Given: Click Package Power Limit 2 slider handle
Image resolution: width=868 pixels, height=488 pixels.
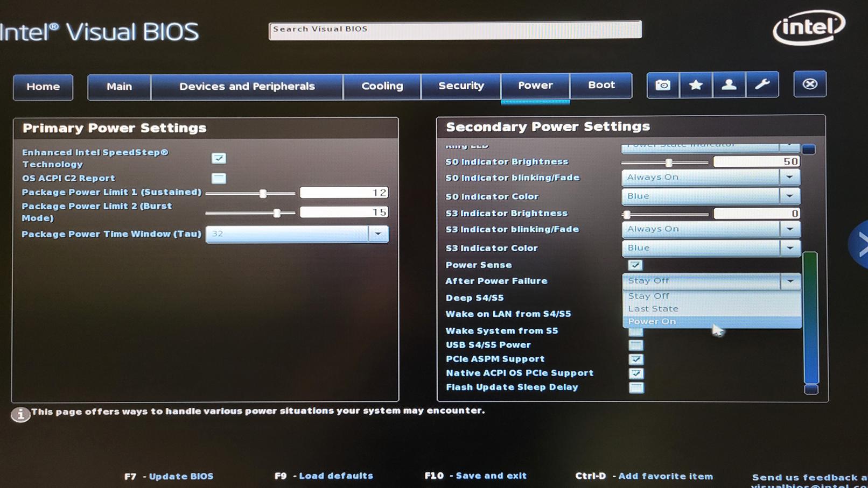Looking at the screenshot, I should (277, 213).
